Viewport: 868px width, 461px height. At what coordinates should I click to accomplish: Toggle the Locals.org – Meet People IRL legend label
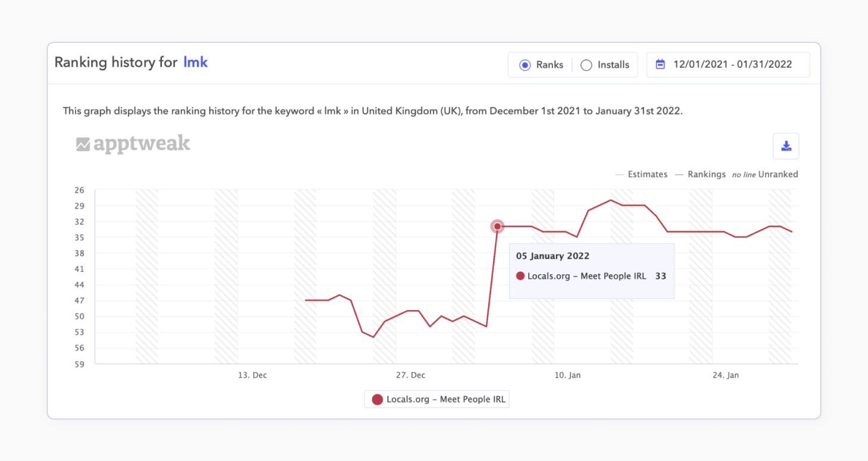pyautogui.click(x=445, y=399)
